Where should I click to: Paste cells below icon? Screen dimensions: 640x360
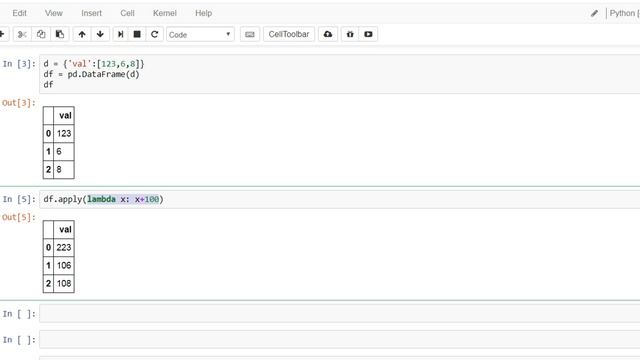pos(60,34)
